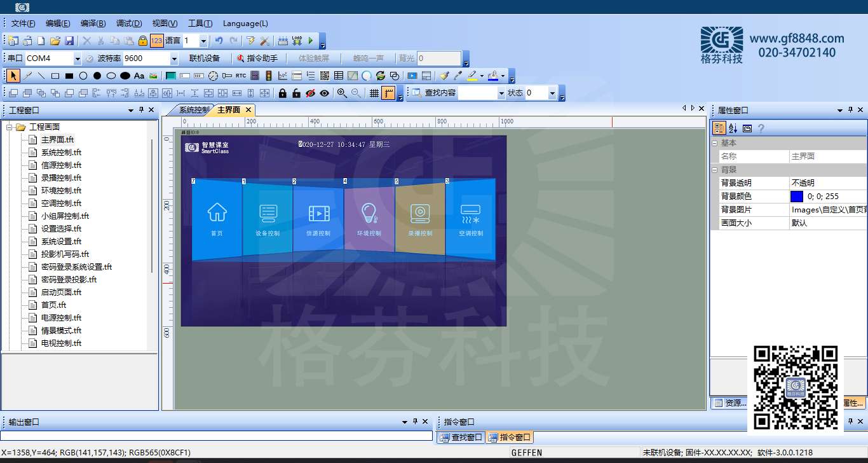This screenshot has width=868, height=463.
Task: Collapse the 工程画面 tree folder
Action: point(10,127)
